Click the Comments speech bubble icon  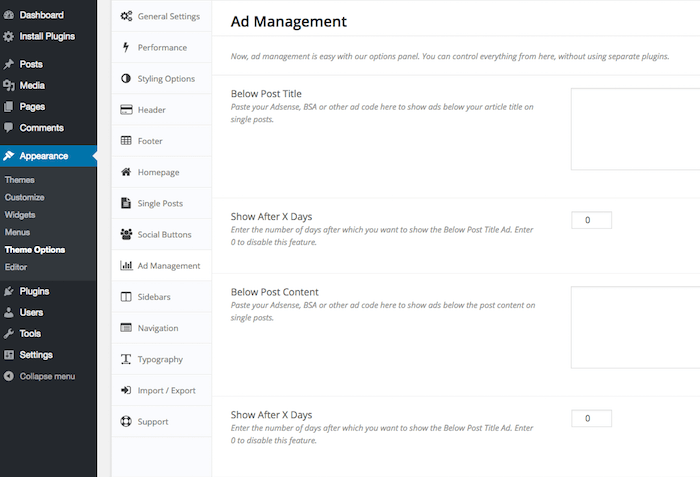tap(8, 128)
